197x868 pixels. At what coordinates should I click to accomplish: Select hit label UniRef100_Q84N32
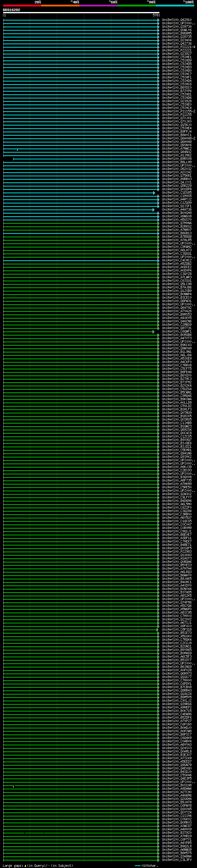click(x=177, y=152)
